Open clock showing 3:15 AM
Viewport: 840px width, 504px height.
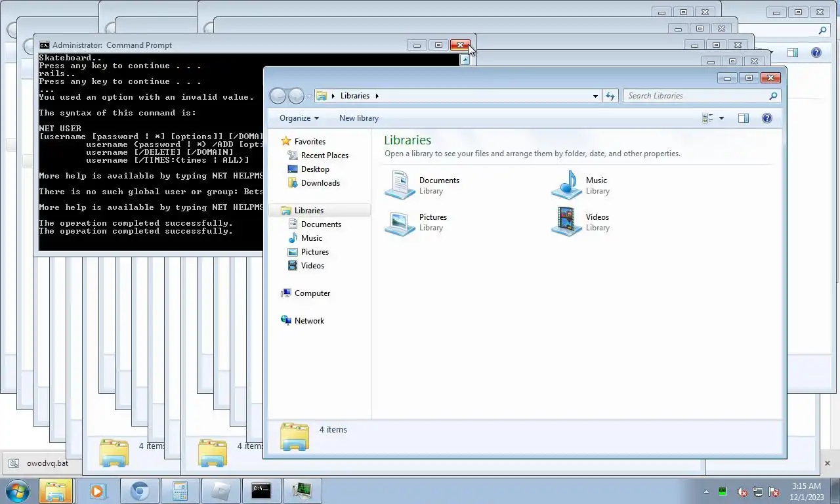[x=807, y=492]
